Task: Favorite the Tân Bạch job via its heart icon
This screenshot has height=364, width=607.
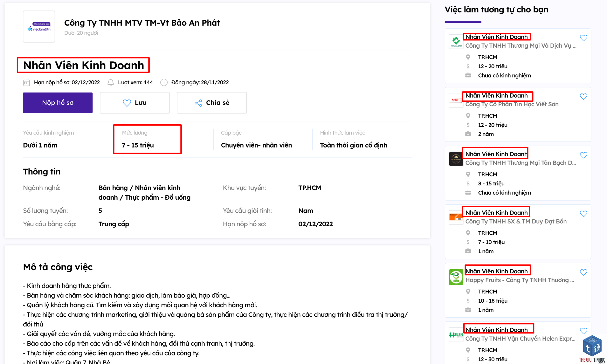Action: 584,155
